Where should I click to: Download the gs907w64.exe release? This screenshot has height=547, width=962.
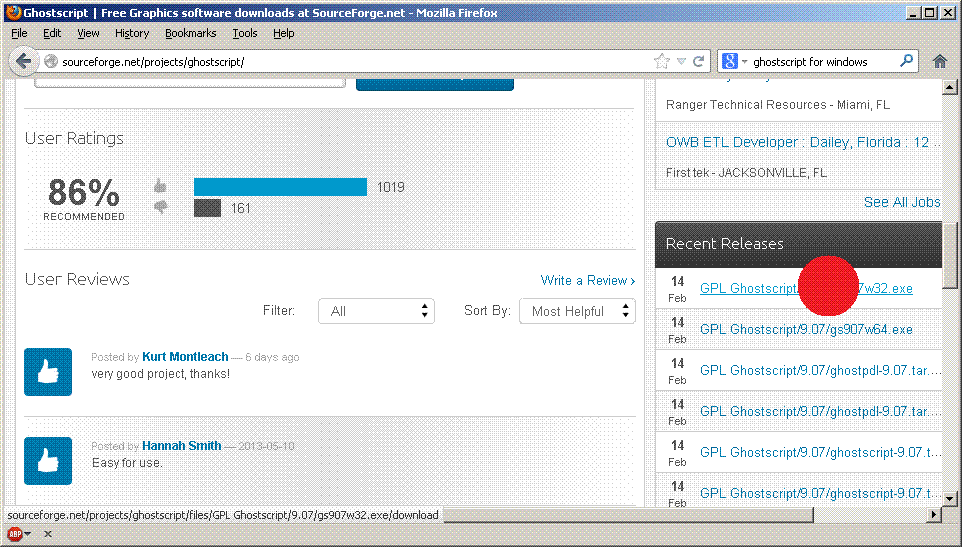pos(806,329)
